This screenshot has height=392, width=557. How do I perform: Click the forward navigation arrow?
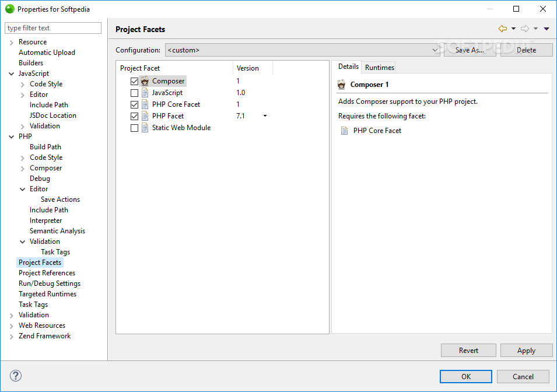pyautogui.click(x=525, y=29)
